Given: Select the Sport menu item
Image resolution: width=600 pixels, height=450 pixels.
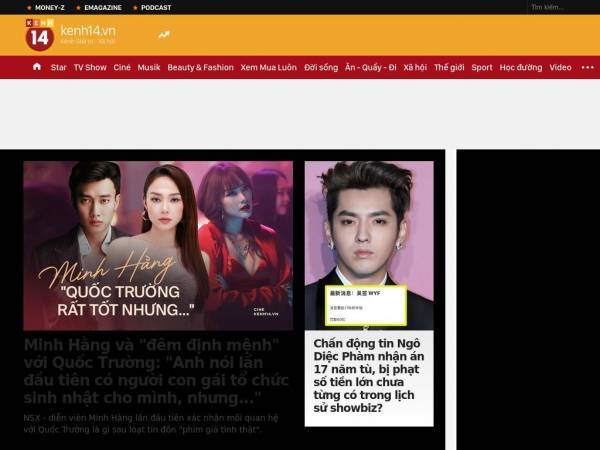Looking at the screenshot, I should (x=482, y=67).
